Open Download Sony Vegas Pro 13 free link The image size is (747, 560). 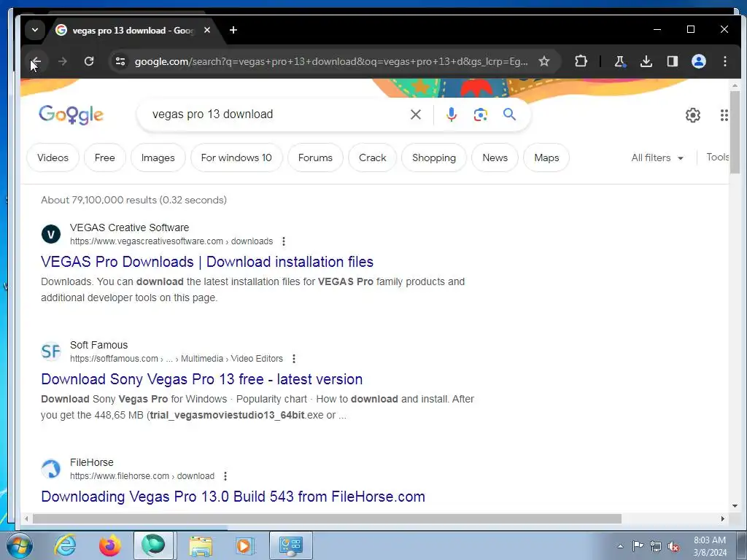pos(202,379)
